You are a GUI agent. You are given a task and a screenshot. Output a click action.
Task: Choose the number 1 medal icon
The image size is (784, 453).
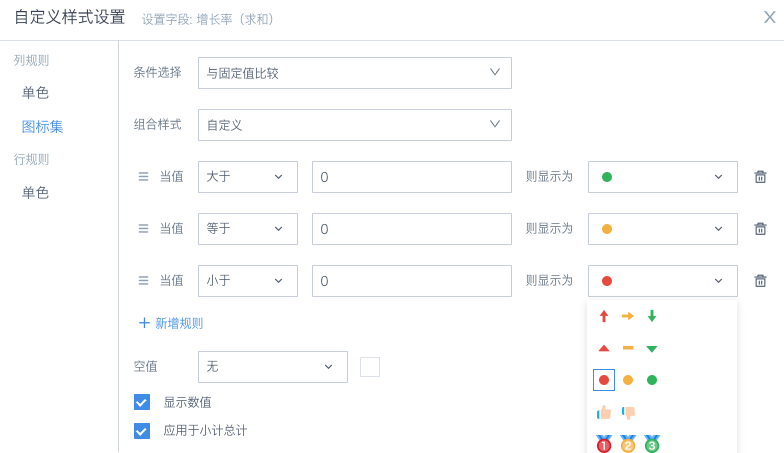(604, 443)
